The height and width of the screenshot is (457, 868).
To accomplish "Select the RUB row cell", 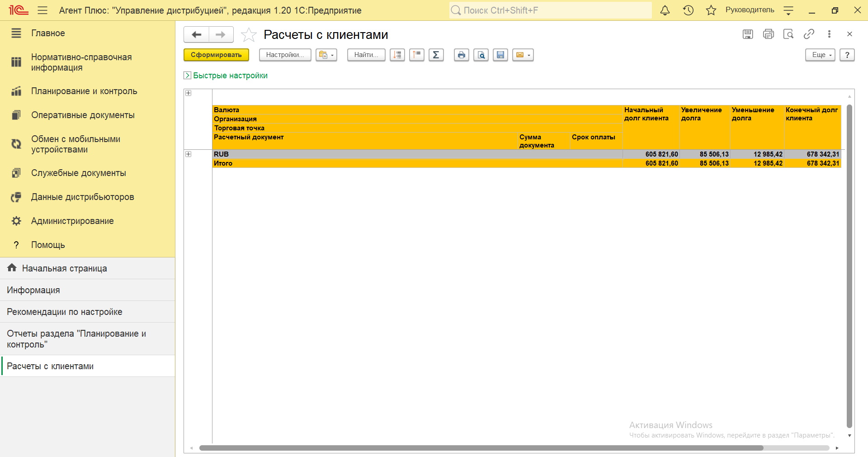I will [x=417, y=154].
